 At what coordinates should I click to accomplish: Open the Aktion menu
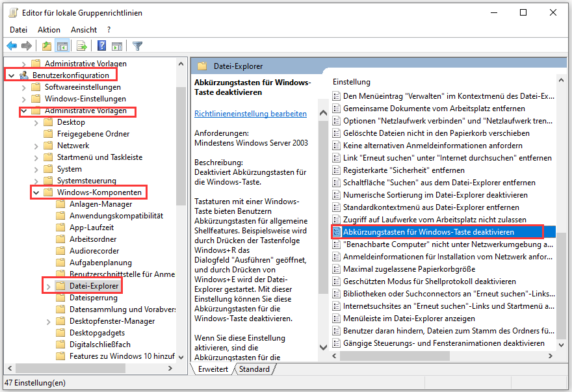pos(49,29)
